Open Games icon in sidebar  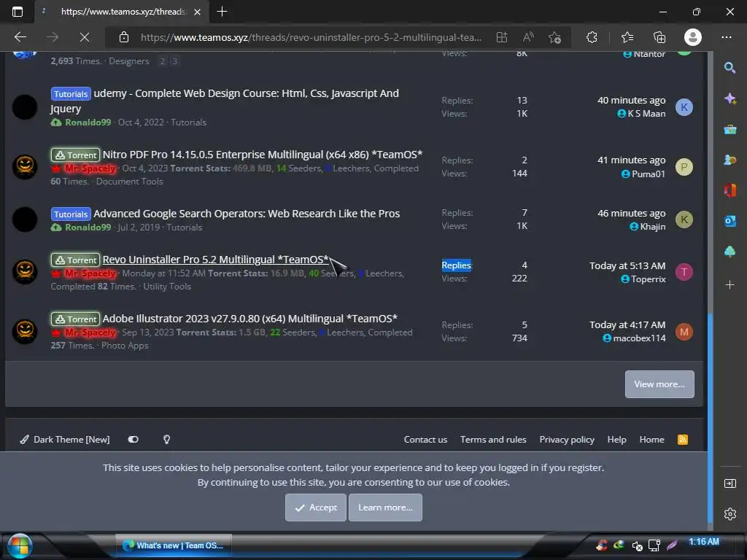click(x=729, y=160)
